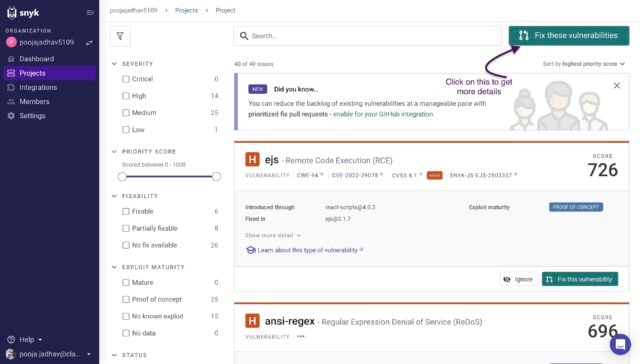Collapse the Exploit Maturity section
Screen dimensions: 640x364
(114, 267)
